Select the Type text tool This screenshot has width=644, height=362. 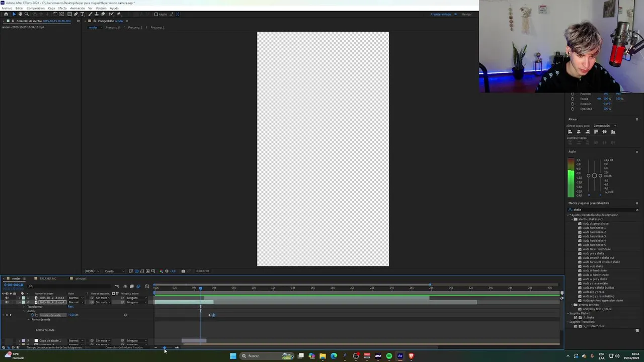pos(83,14)
